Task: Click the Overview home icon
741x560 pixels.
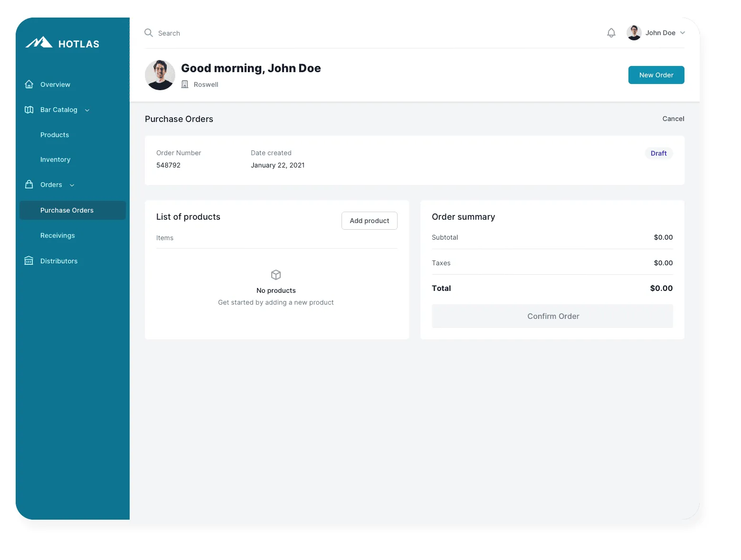Action: coord(29,84)
